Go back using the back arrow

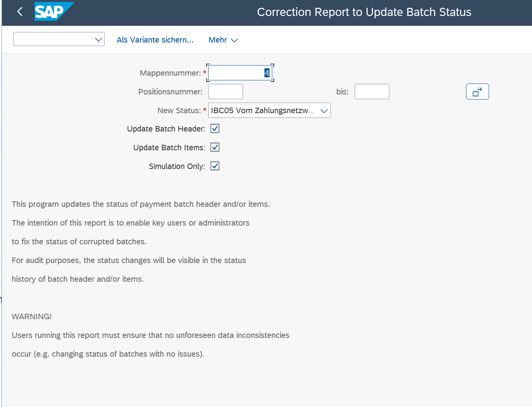(x=20, y=12)
